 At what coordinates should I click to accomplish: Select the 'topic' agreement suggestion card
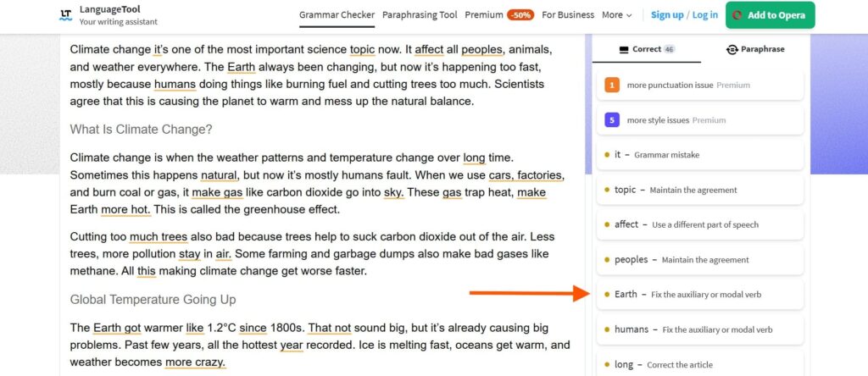[x=699, y=191]
